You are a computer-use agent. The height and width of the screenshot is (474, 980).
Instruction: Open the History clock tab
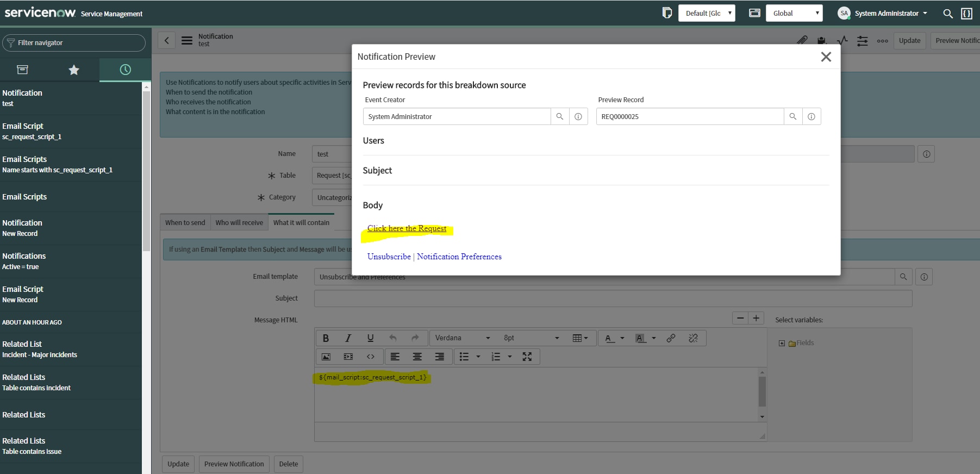pyautogui.click(x=125, y=70)
